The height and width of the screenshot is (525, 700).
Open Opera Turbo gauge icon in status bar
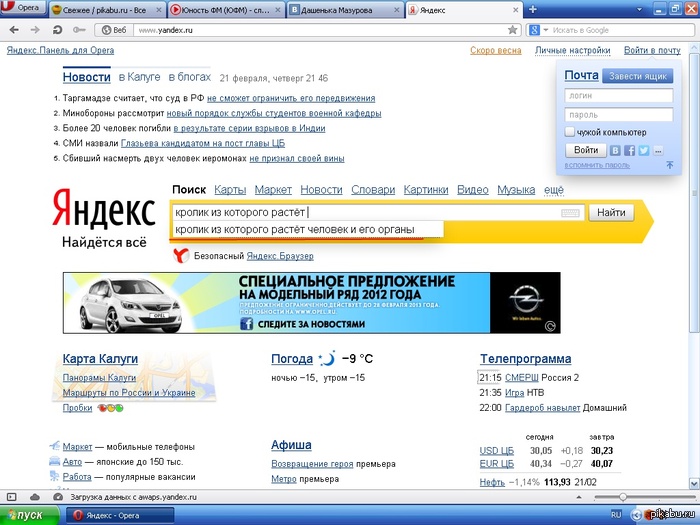58,497
